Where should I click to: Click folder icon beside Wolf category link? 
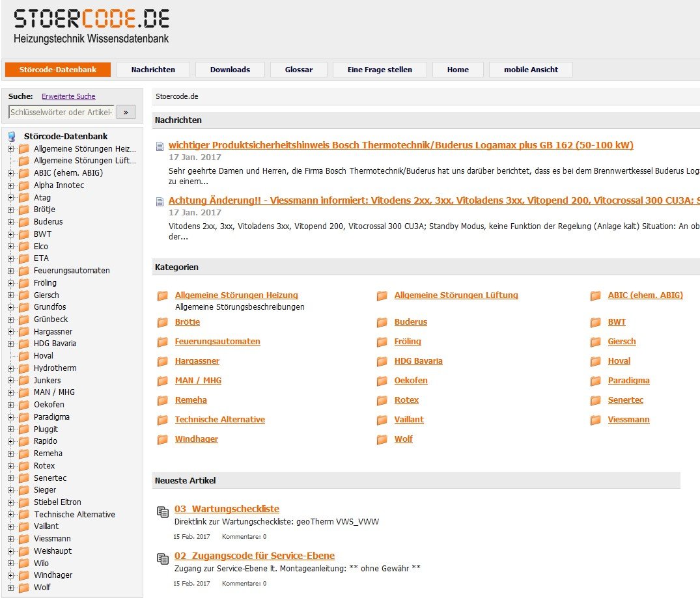pyautogui.click(x=382, y=440)
